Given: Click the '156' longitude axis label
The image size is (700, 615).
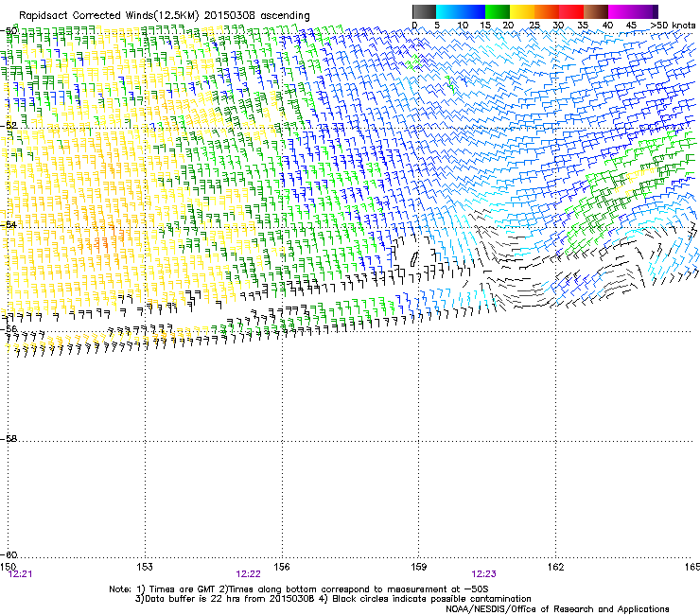Looking at the screenshot, I should [x=282, y=567].
